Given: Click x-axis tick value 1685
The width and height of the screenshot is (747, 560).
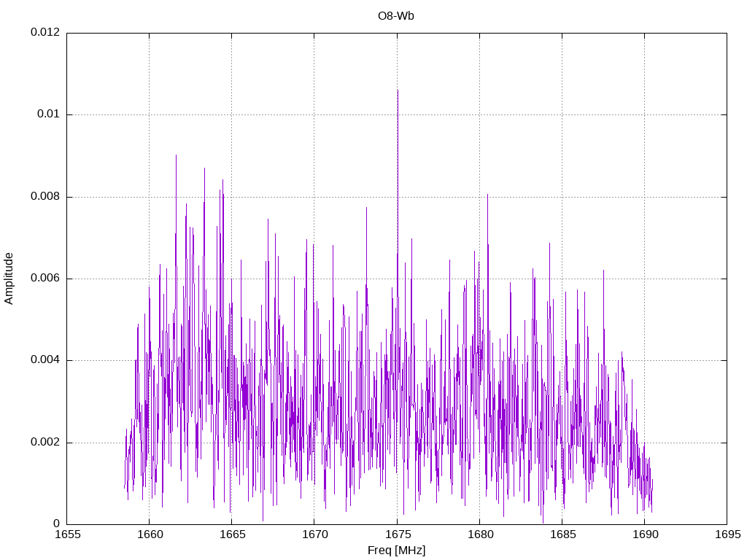Looking at the screenshot, I should tap(562, 534).
